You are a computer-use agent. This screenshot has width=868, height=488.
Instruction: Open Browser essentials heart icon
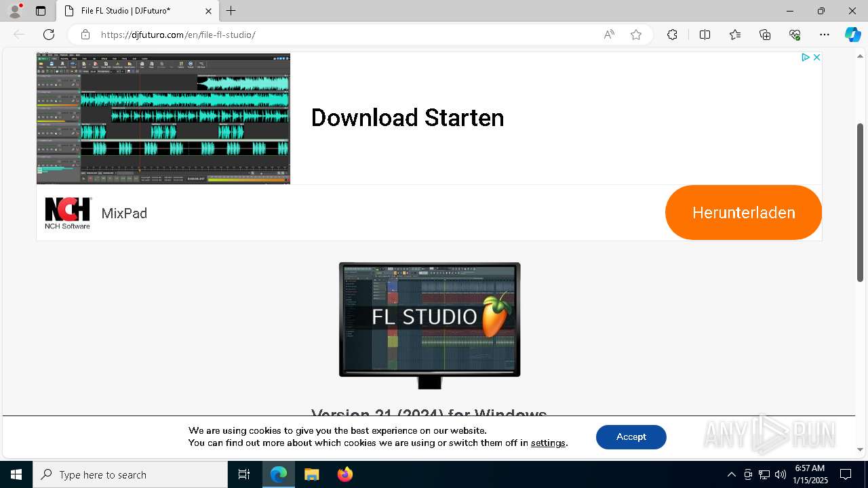(795, 35)
